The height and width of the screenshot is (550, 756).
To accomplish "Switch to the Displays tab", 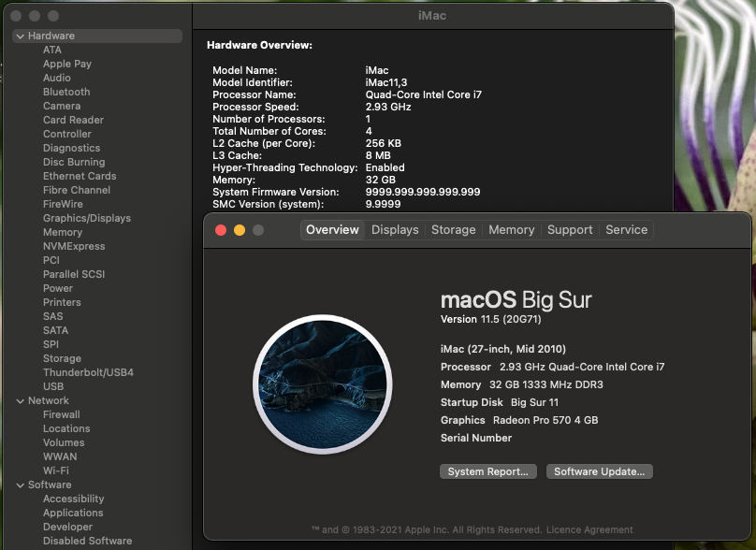I will (x=395, y=230).
